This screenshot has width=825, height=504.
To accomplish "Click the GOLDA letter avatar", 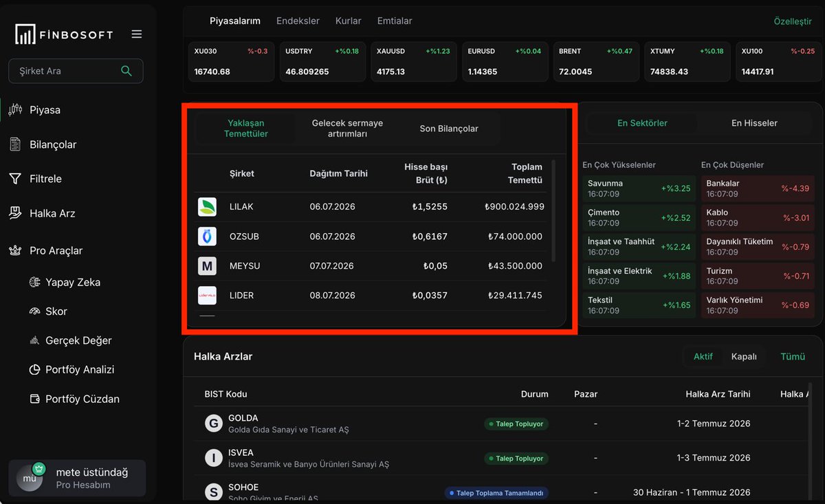I will (x=214, y=423).
